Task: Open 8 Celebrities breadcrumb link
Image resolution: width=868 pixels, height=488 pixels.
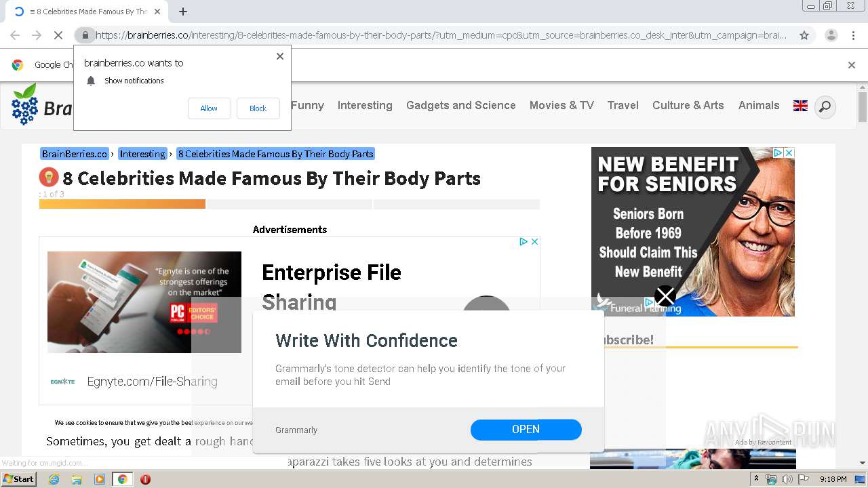Action: click(276, 154)
